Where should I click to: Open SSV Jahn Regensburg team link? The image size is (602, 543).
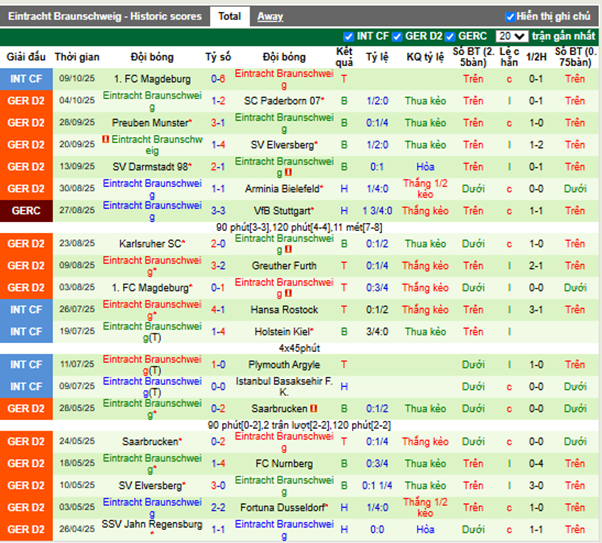point(152,525)
